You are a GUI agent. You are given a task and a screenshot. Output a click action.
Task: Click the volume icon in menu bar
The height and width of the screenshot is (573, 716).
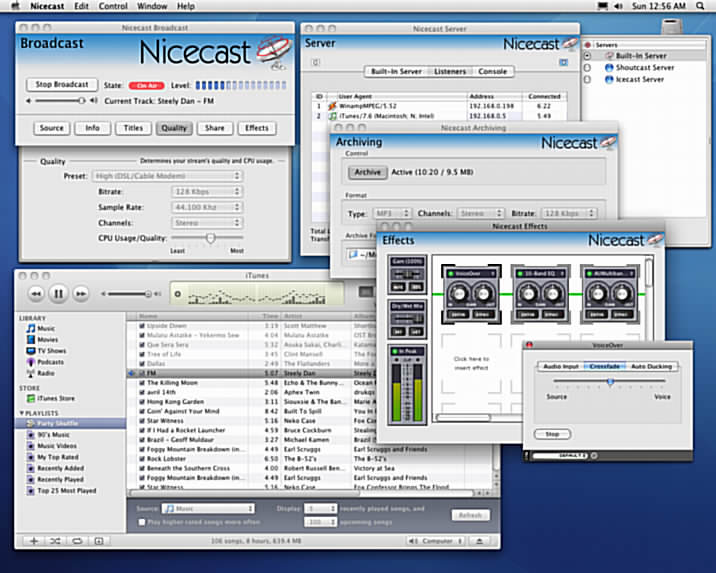(618, 6)
